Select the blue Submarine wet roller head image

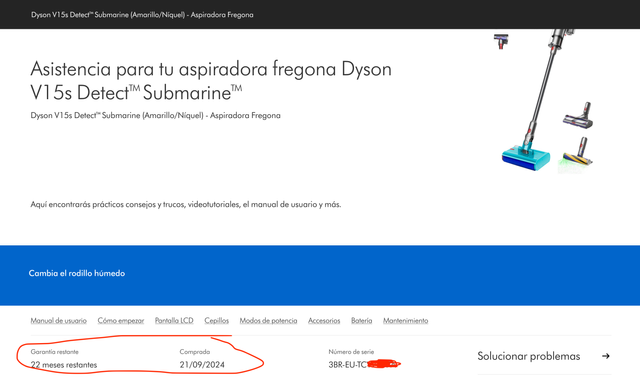coord(526,158)
